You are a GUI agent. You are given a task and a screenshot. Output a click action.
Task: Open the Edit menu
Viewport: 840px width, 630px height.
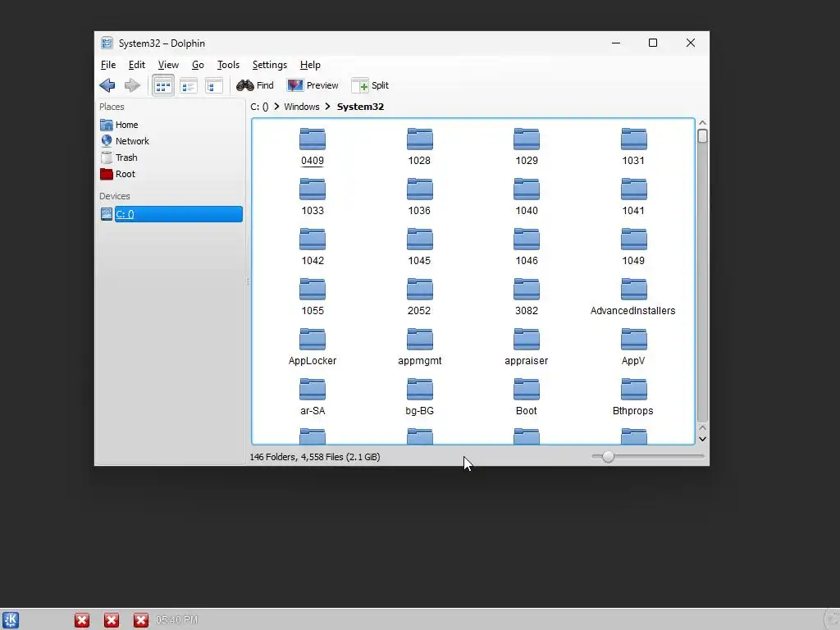pos(137,65)
